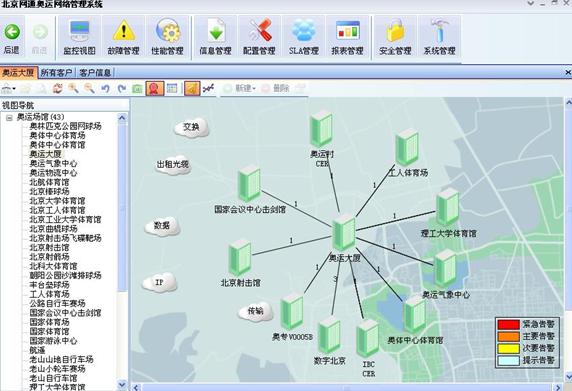Viewport: 572px width, 391px height.
Task: Select 北京射击场飞碟靶场 in tree
Action: [x=65, y=238]
